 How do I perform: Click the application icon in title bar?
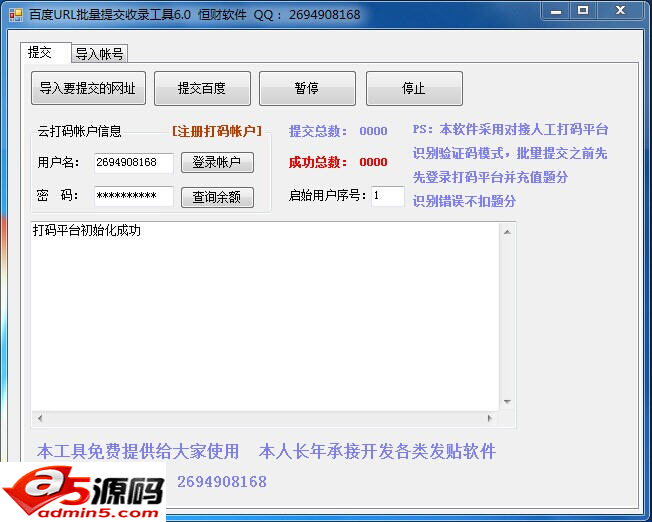click(x=16, y=15)
